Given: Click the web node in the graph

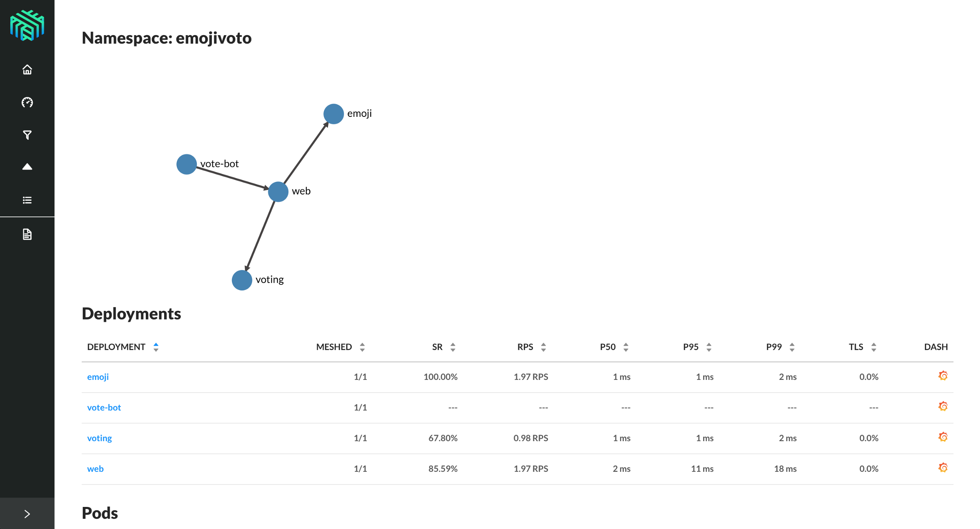Looking at the screenshot, I should tap(278, 192).
